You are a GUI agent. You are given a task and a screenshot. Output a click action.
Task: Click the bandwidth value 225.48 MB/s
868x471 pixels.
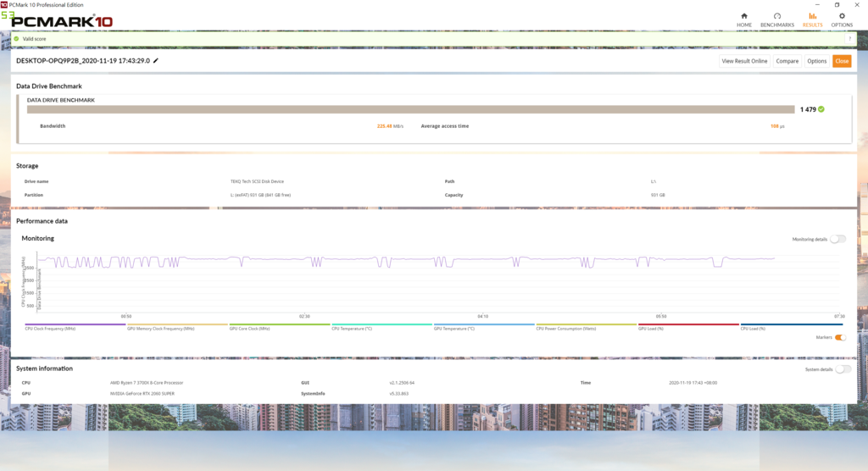tap(390, 126)
